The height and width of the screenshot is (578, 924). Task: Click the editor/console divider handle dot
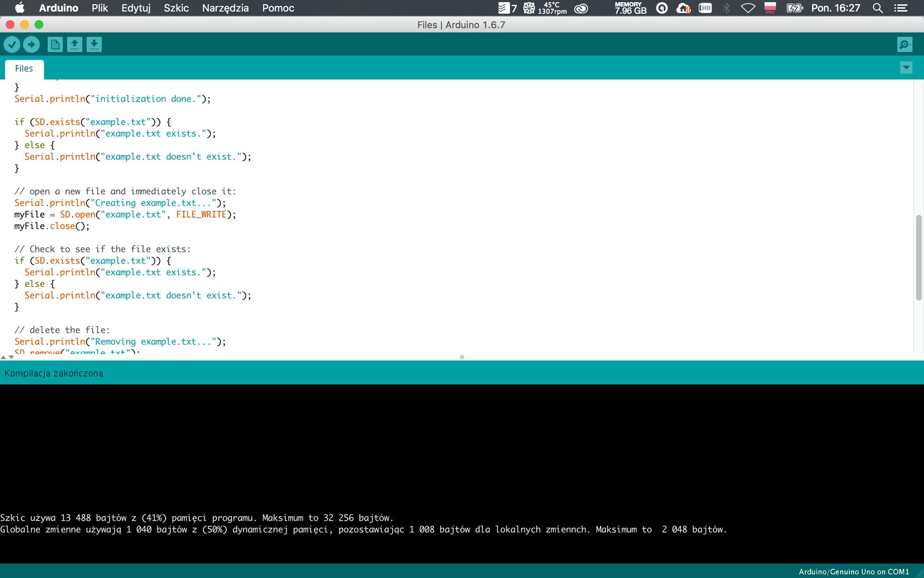click(x=462, y=357)
